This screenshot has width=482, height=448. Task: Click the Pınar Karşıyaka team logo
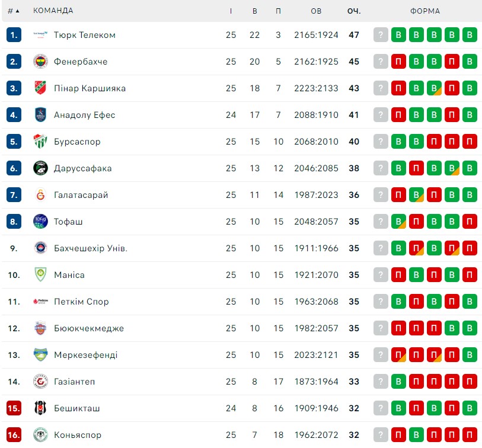(40, 88)
